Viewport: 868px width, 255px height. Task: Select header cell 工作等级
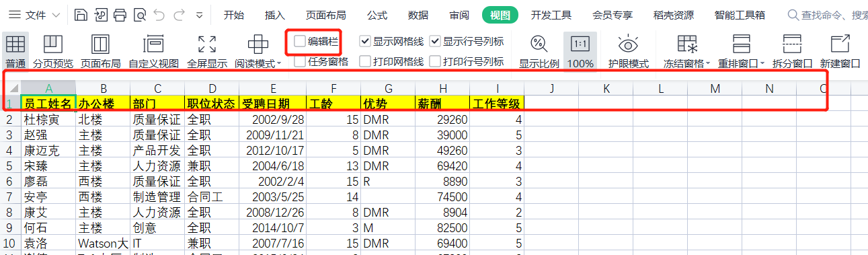tap(497, 103)
